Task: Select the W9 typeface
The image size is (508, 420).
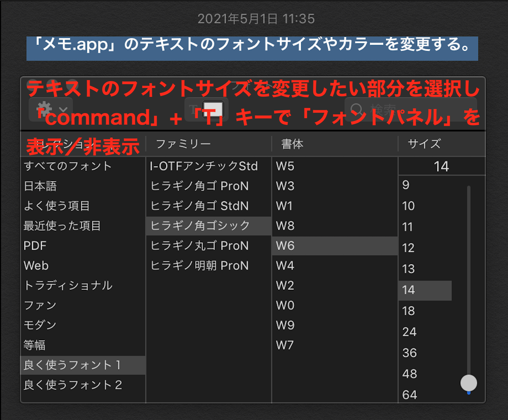Action: point(335,325)
